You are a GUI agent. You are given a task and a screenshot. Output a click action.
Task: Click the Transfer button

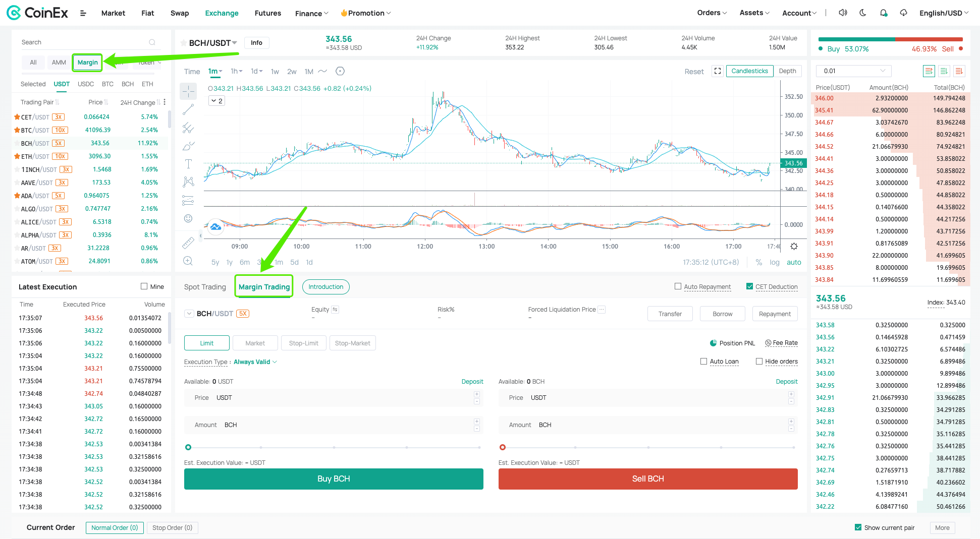click(x=670, y=314)
